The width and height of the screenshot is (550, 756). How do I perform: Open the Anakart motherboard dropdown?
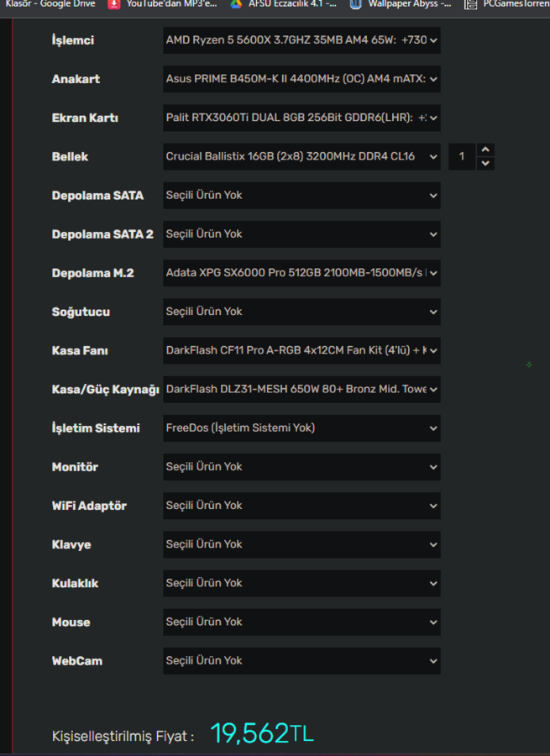click(x=301, y=79)
